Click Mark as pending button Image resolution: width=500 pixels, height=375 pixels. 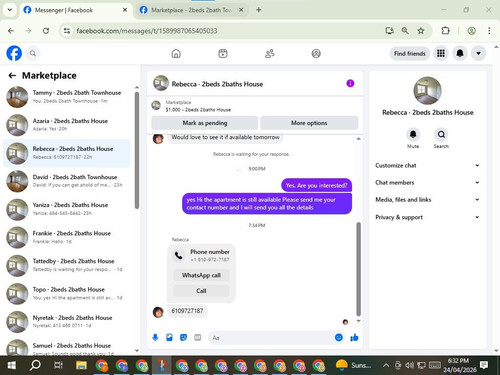click(x=205, y=123)
